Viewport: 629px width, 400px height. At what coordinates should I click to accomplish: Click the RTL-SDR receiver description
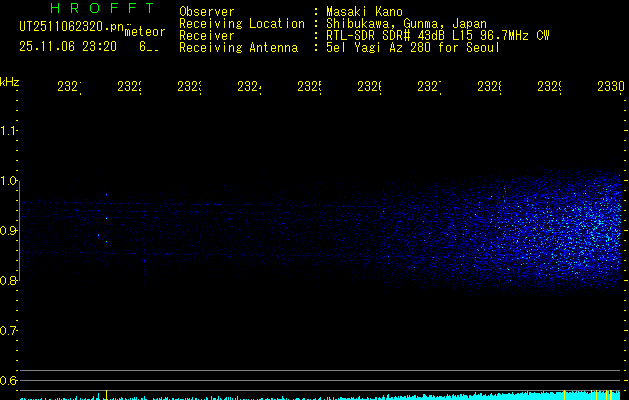click(438, 36)
